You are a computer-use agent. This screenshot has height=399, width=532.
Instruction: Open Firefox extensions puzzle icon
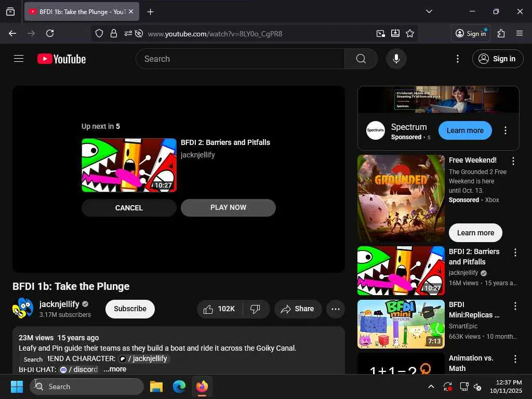click(x=501, y=33)
